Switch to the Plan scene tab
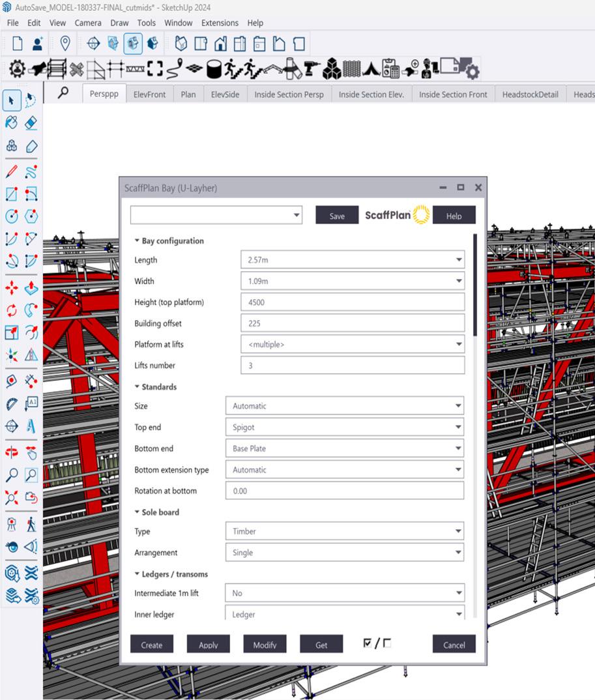Viewport: 595px width, 700px height. click(188, 95)
